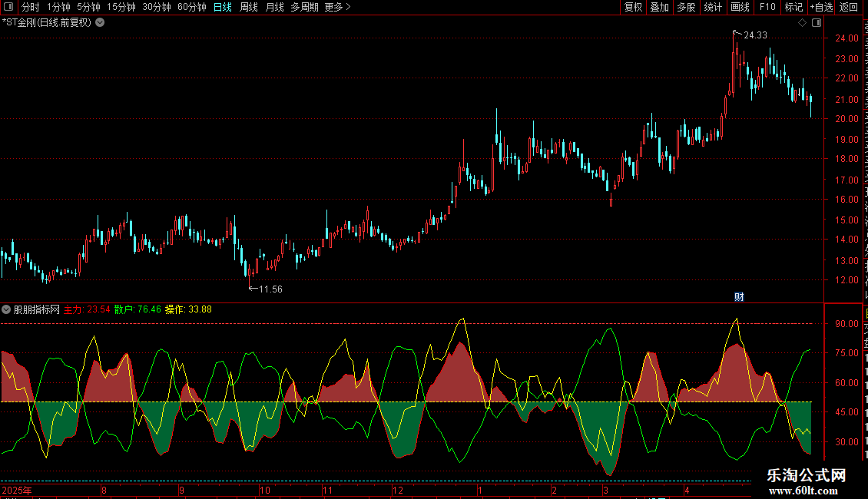This screenshot has height=499, width=868.
Task: Click the 24.00 price axis label
Action: point(847,38)
